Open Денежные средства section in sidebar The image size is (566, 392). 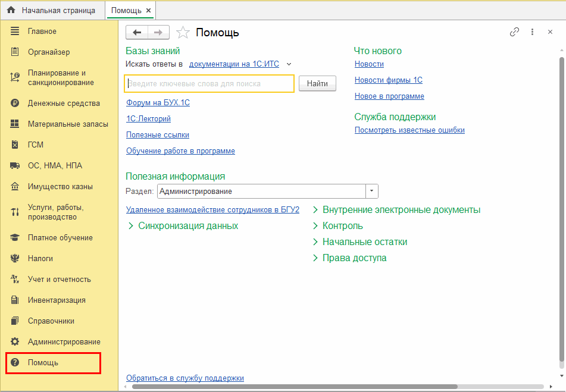pos(64,103)
